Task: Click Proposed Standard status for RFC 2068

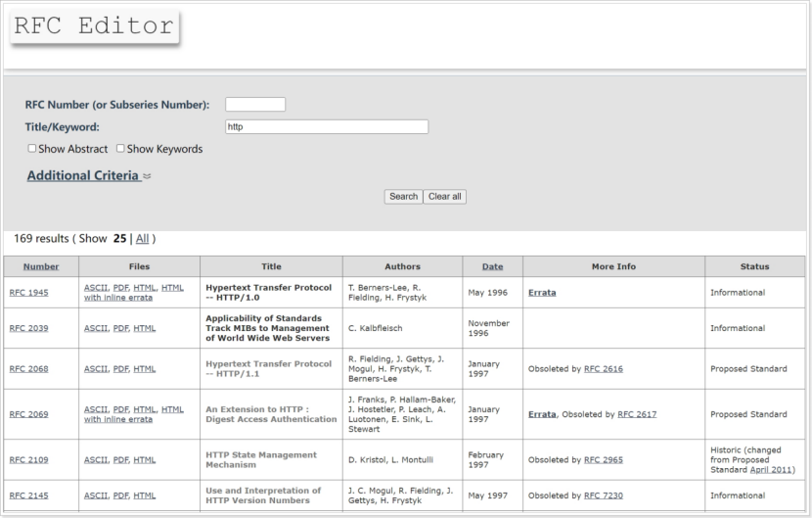Action: [x=748, y=368]
